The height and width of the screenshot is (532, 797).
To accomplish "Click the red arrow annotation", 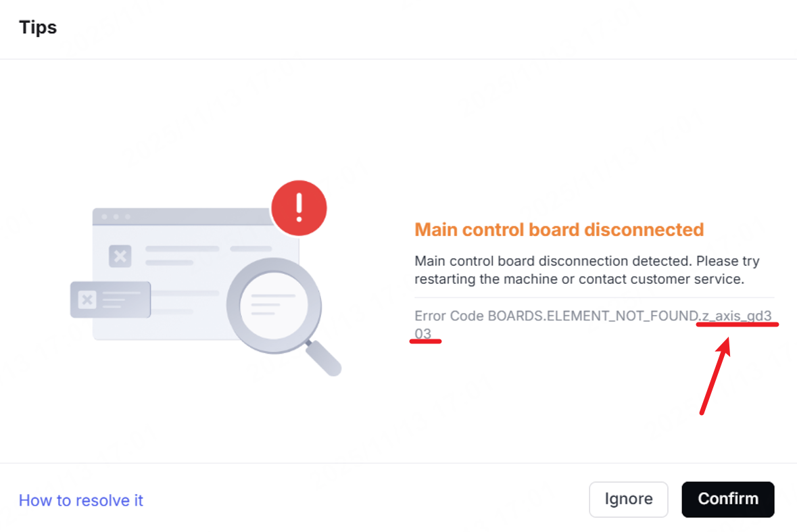I will click(716, 375).
